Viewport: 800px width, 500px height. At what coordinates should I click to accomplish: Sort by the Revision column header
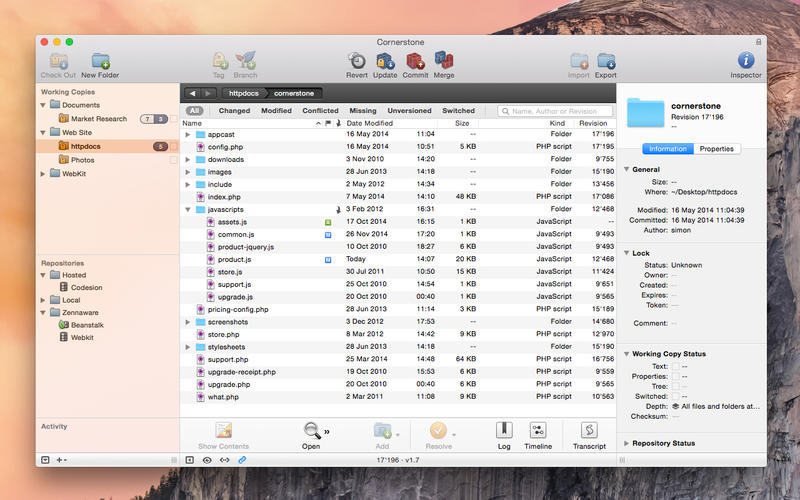(595, 123)
